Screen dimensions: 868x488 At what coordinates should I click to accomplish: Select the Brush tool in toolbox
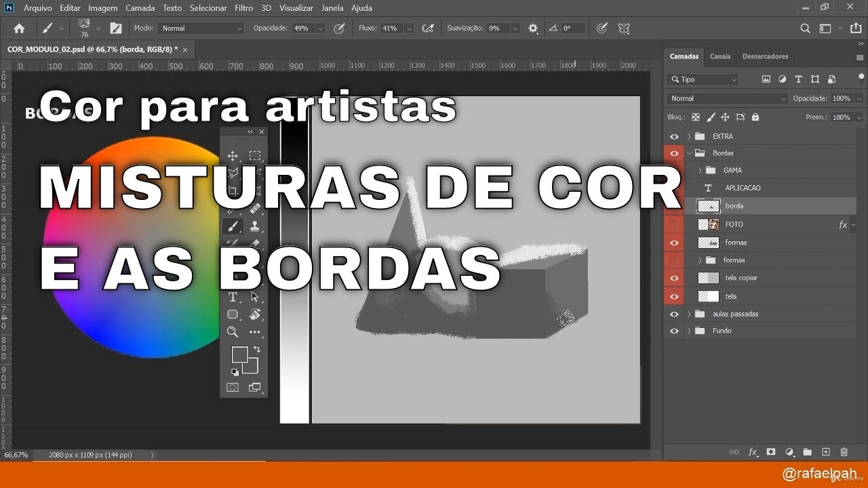pos(233,226)
